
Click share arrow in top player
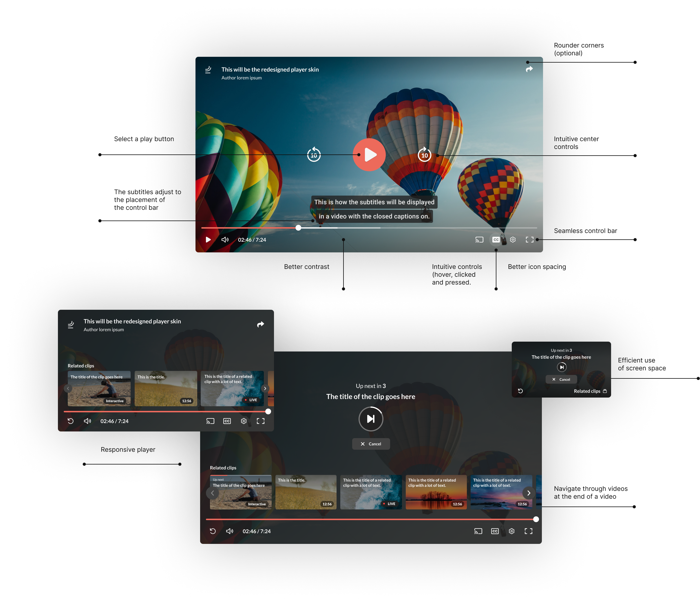529,69
